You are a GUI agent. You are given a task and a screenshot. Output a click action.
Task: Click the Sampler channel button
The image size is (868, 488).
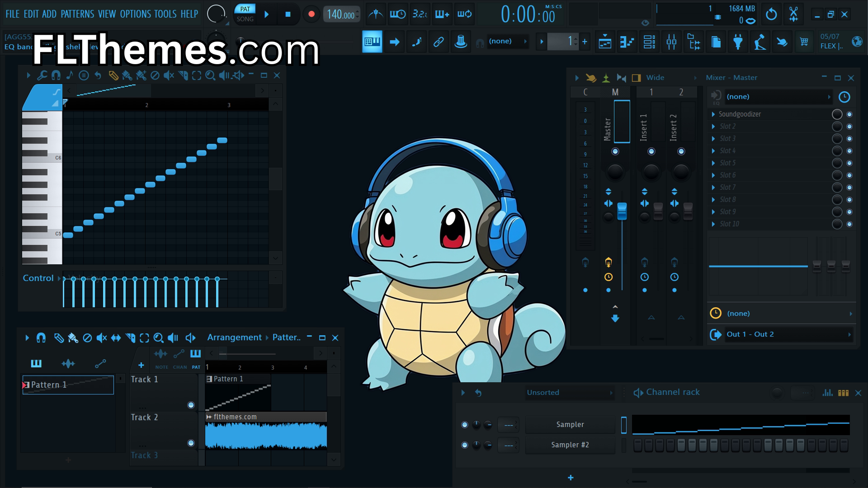570,425
